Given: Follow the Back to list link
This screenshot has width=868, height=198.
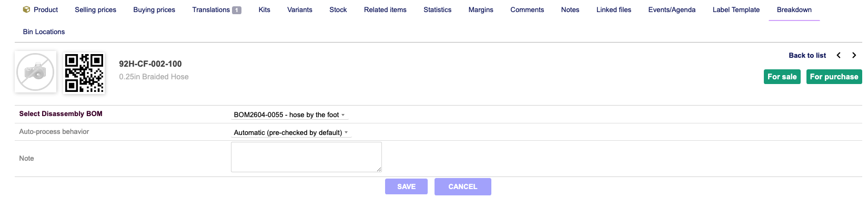Looking at the screenshot, I should pyautogui.click(x=807, y=55).
